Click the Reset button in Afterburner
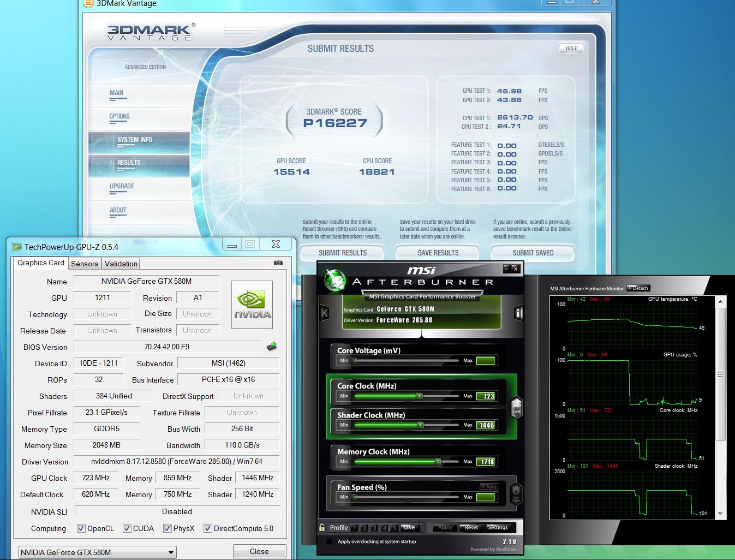Screen dimensions: 735x560 (x=471, y=528)
